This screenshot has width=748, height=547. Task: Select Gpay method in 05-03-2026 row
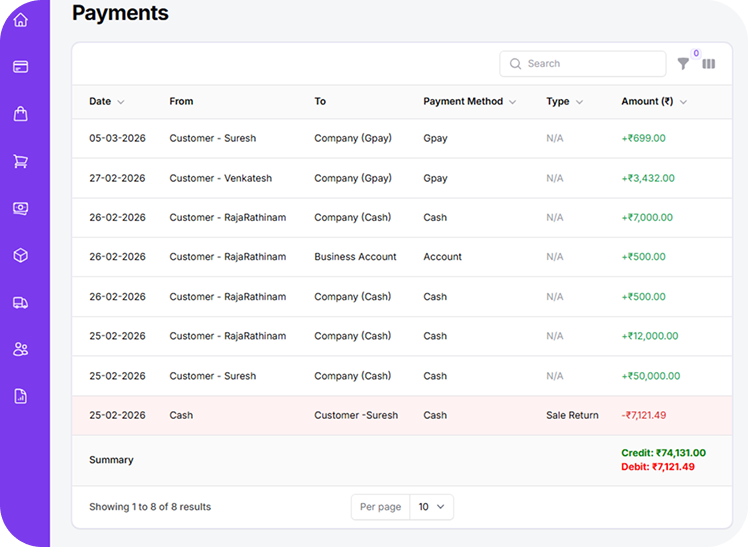436,138
